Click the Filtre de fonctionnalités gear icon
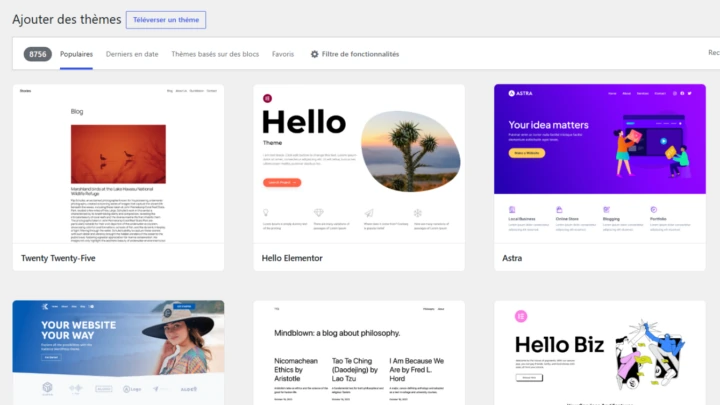 (315, 54)
